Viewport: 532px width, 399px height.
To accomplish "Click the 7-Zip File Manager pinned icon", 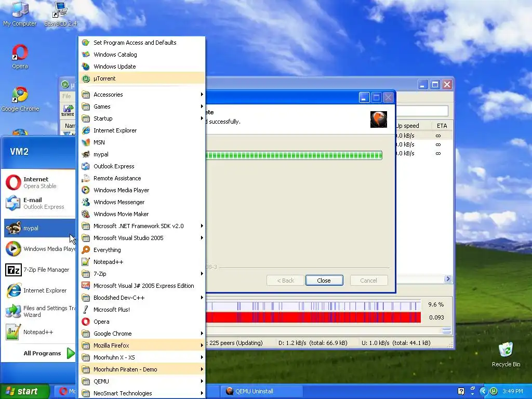I will coord(14,270).
